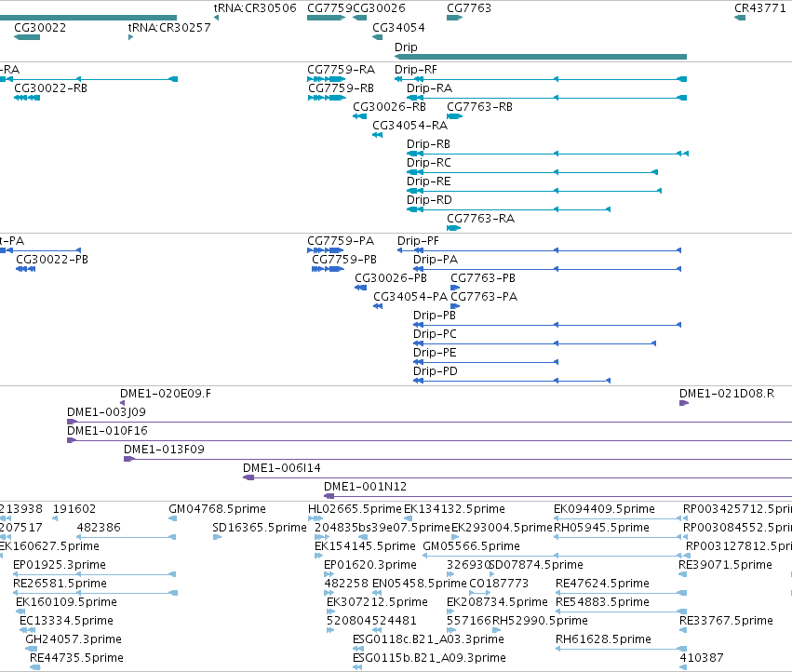The height and width of the screenshot is (672, 792).
Task: Select the CG7759-RB transcript label
Action: tap(341, 88)
